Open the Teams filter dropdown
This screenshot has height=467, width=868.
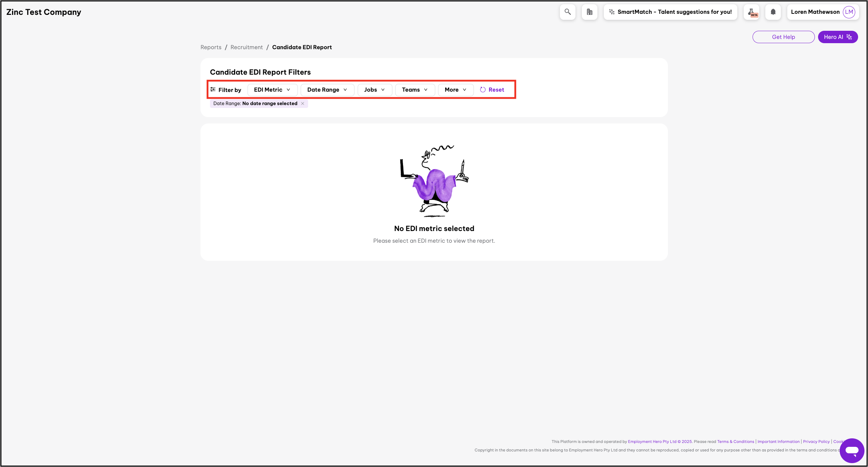(415, 90)
